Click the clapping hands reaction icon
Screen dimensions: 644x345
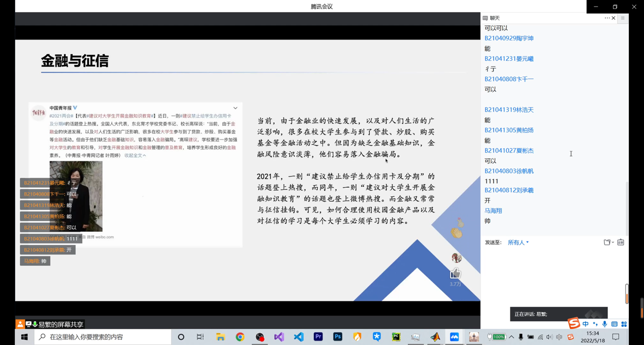coord(457,233)
